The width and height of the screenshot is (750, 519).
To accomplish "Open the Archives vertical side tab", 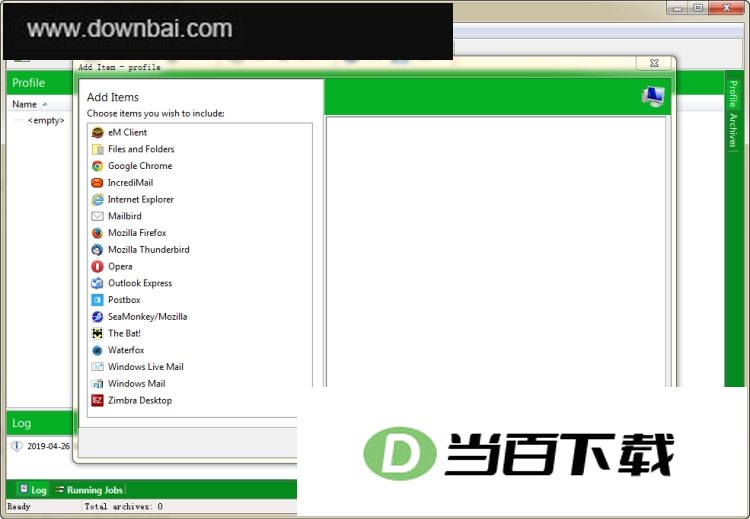I will (x=733, y=131).
